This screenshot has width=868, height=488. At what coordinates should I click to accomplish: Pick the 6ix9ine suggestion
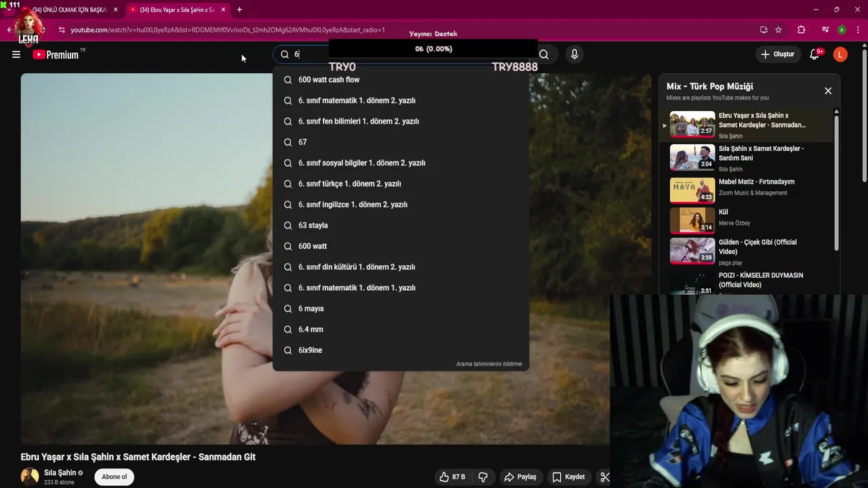click(x=401, y=350)
